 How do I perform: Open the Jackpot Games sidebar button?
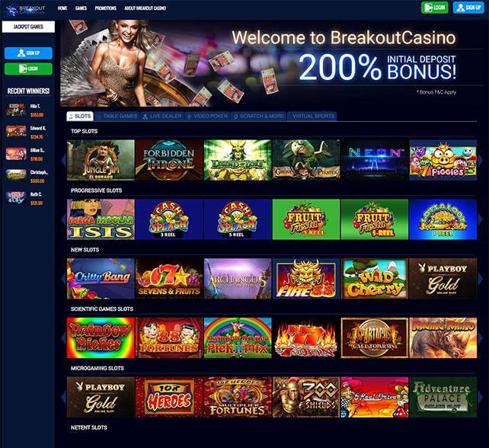point(28,27)
